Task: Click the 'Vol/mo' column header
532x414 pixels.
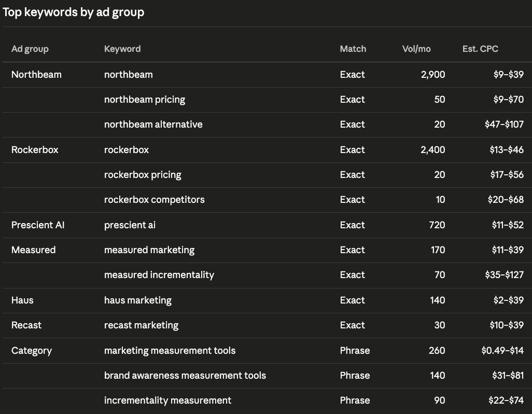Action: (416, 49)
